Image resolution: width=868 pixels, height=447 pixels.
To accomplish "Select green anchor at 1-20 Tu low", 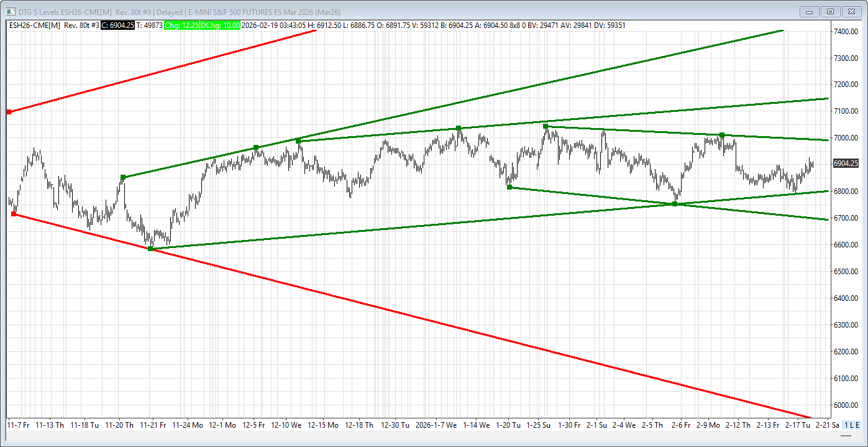I will pyautogui.click(x=509, y=187).
